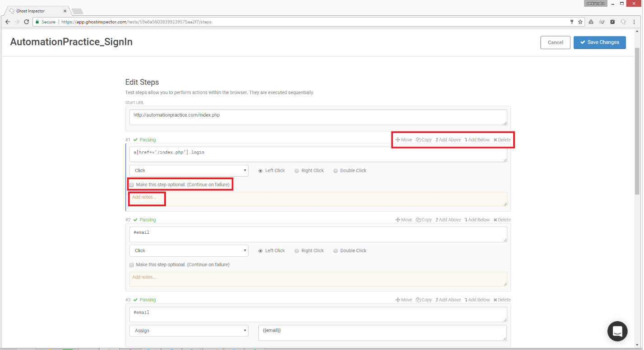Open the Click action dropdown in step #1
This screenshot has width=644, height=350.
(189, 171)
